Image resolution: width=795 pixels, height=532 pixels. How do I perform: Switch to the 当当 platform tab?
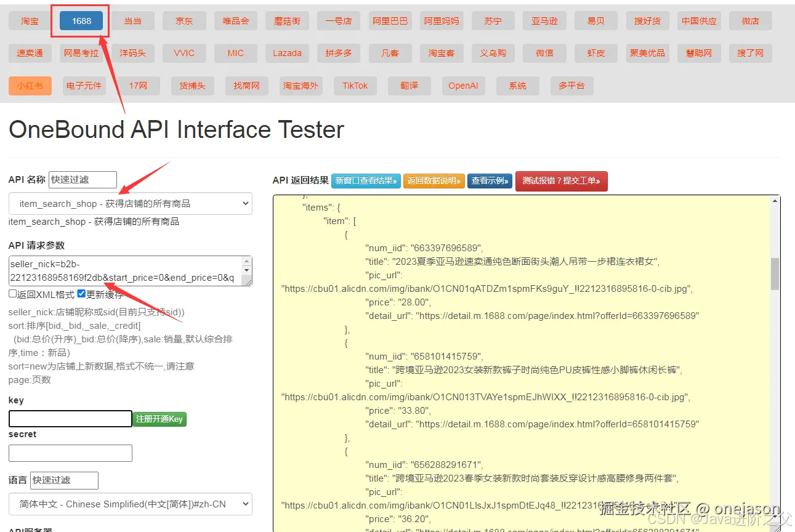pos(132,21)
